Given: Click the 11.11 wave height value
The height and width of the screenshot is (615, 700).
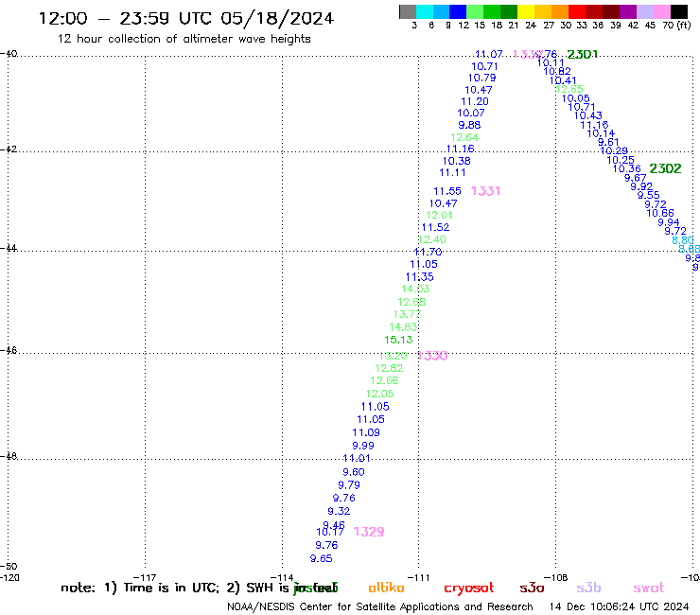Looking at the screenshot, I should click(x=453, y=173).
